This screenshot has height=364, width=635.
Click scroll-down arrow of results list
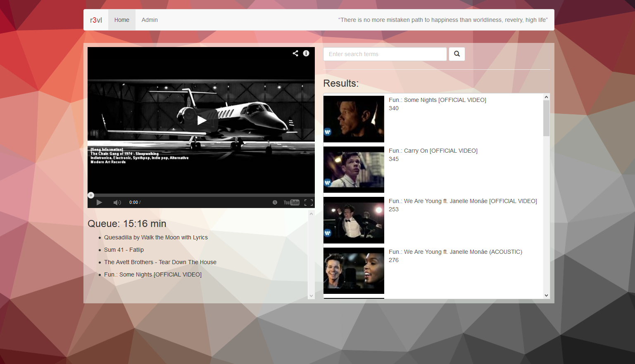coord(546,295)
